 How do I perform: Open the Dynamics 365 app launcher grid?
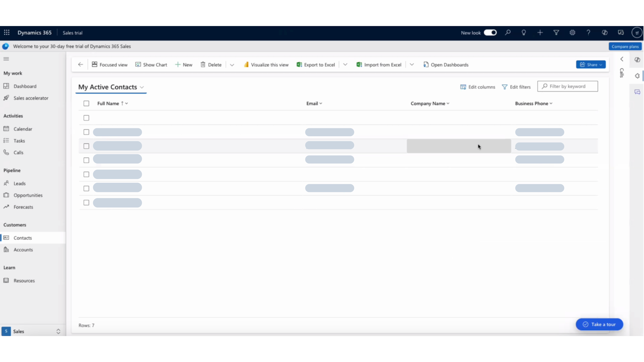pyautogui.click(x=7, y=32)
